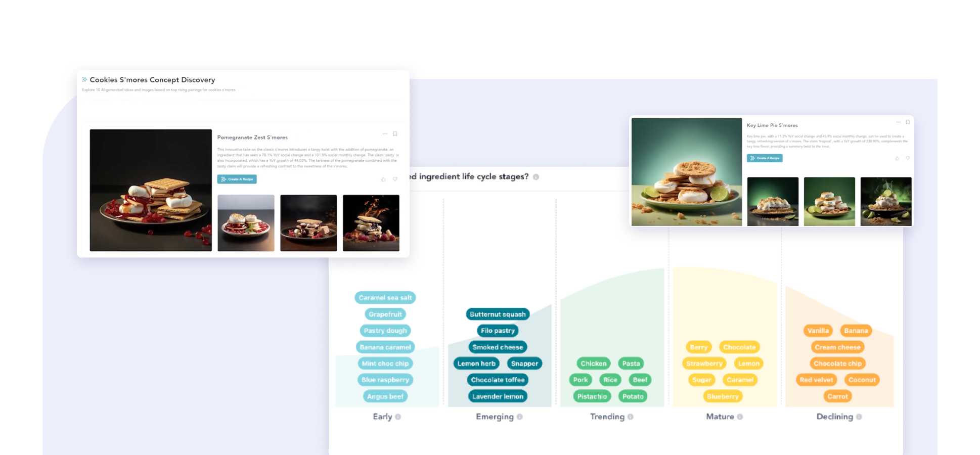Select the Chicken trending tag
Image resolution: width=980 pixels, height=455 pixels.
coord(594,363)
